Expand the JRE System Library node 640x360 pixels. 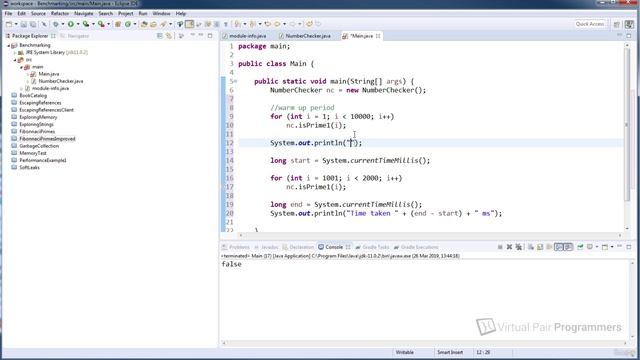click(x=15, y=53)
